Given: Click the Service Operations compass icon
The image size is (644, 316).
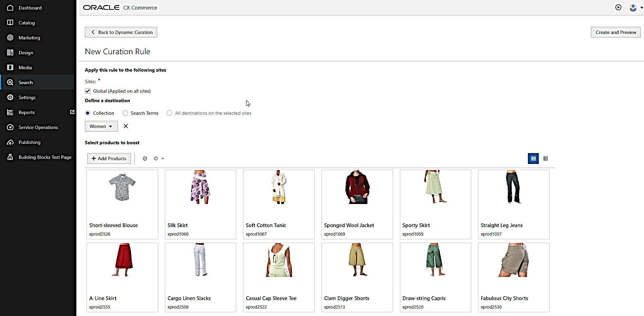Looking at the screenshot, I should point(10,127).
